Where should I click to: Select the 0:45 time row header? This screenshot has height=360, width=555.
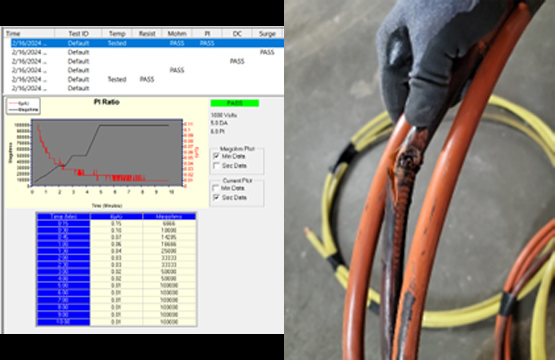(63, 237)
